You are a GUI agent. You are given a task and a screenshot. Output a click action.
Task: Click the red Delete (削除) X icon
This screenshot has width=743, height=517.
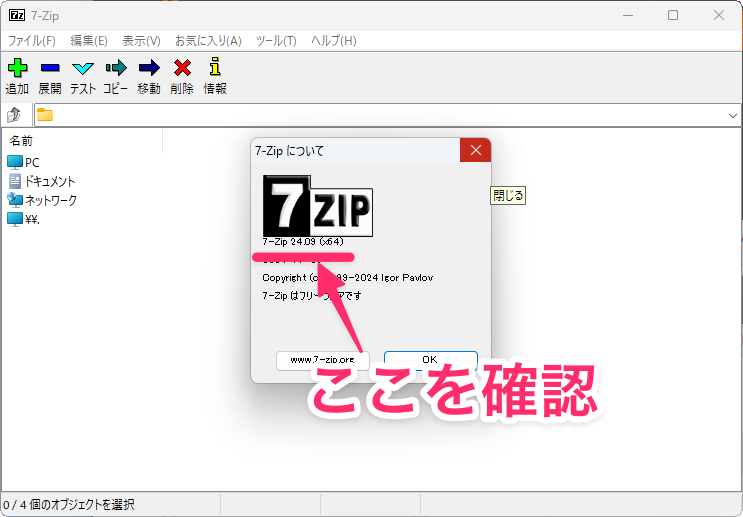click(x=182, y=69)
